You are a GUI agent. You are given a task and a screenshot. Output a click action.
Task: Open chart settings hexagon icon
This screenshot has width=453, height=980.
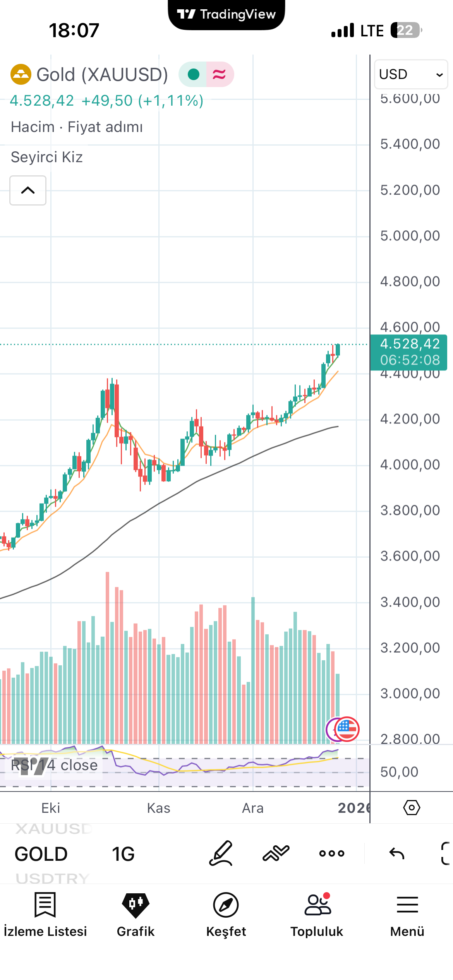coord(412,808)
